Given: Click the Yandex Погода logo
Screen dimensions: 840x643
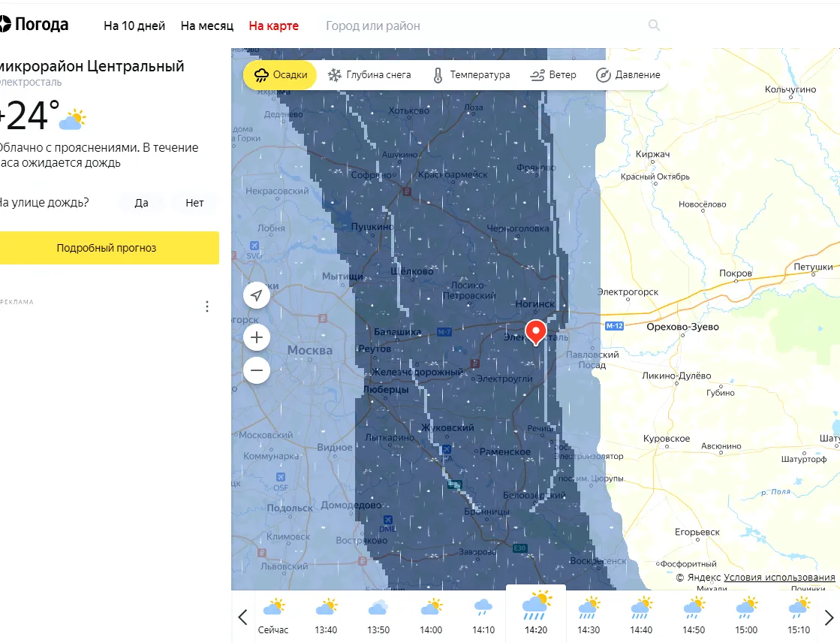Looking at the screenshot, I should click(34, 25).
